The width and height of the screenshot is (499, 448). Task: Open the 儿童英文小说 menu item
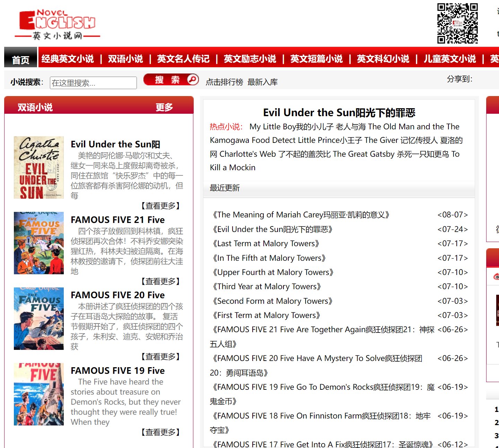pyautogui.click(x=450, y=59)
